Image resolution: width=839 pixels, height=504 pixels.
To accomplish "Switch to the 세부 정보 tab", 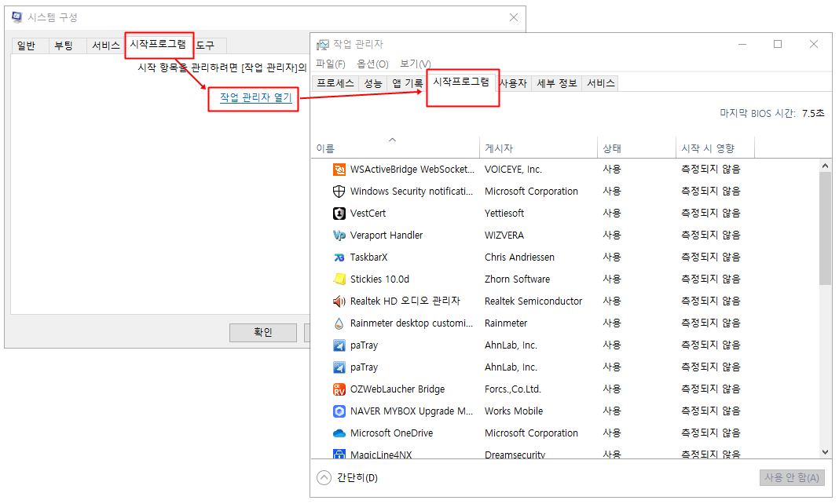I will pyautogui.click(x=556, y=83).
